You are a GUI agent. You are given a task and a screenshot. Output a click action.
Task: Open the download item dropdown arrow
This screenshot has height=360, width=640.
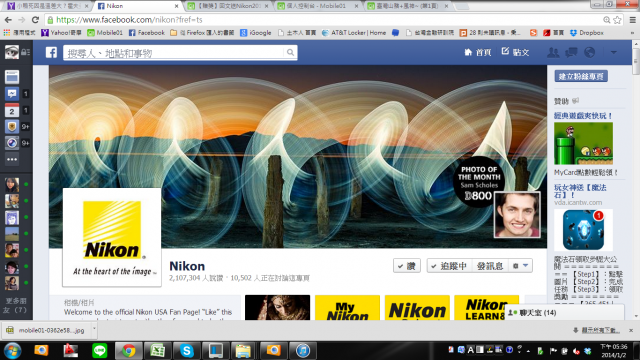[x=94, y=329]
